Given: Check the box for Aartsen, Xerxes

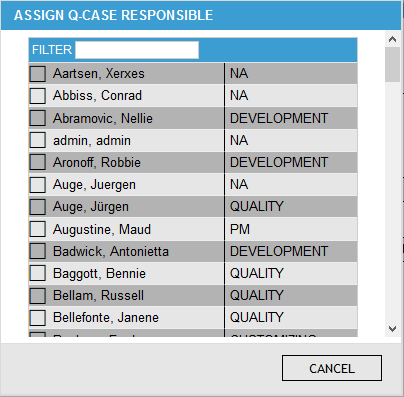Looking at the screenshot, I should point(38,74).
